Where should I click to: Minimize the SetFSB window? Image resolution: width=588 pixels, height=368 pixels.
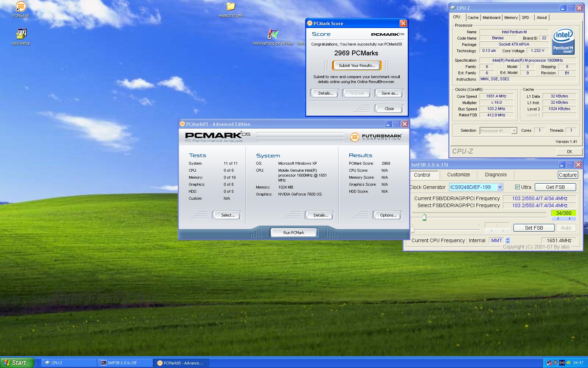pyautogui.click(x=562, y=164)
